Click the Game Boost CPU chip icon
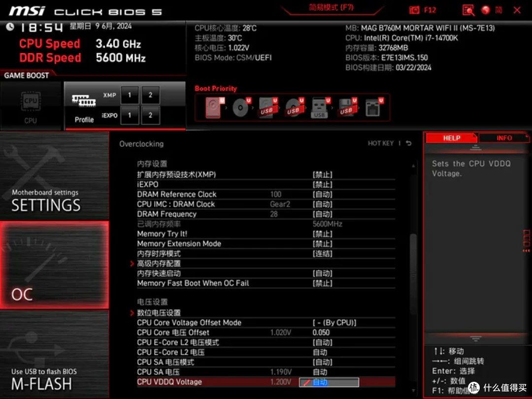Viewport: 532px width, 399px height. [31, 101]
